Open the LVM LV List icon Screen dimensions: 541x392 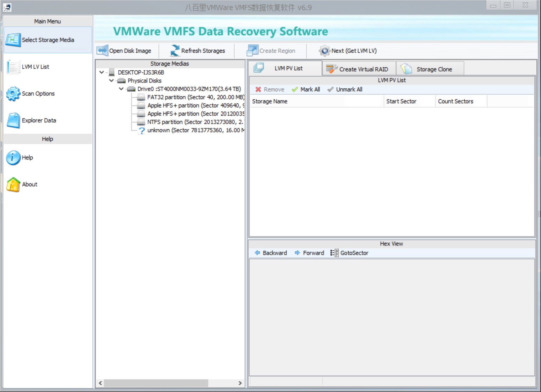point(13,67)
